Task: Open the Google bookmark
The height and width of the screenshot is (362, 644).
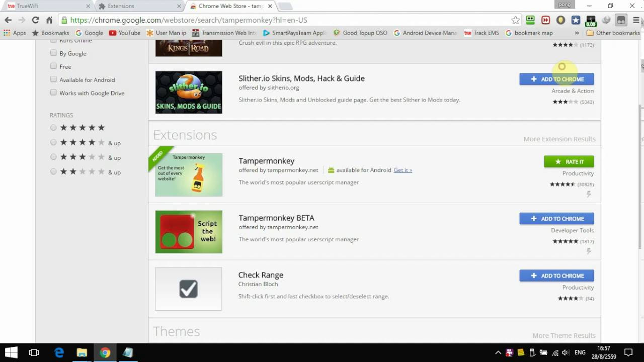Action: click(89, 33)
